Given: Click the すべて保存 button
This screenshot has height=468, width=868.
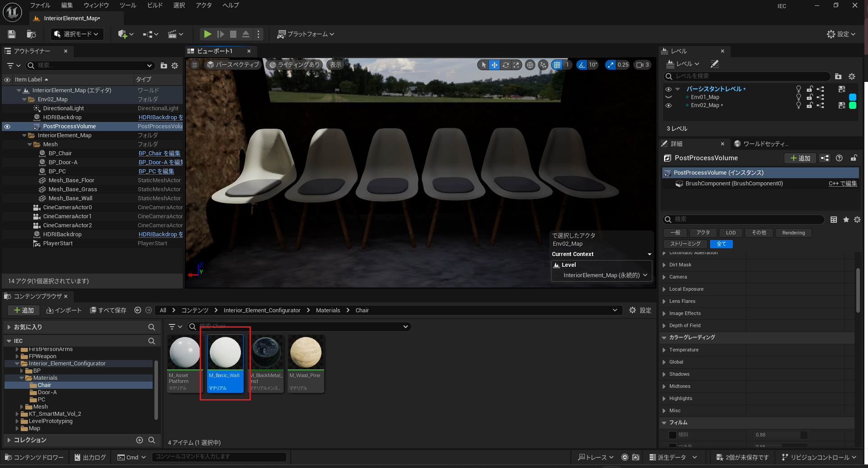Looking at the screenshot, I should [108, 310].
